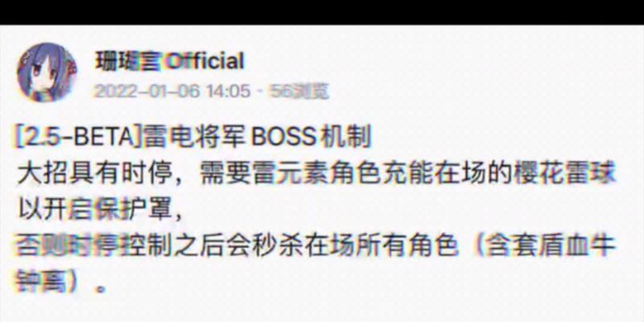Click the 56浏览 view count
The width and height of the screenshot is (644, 322).
click(x=299, y=92)
